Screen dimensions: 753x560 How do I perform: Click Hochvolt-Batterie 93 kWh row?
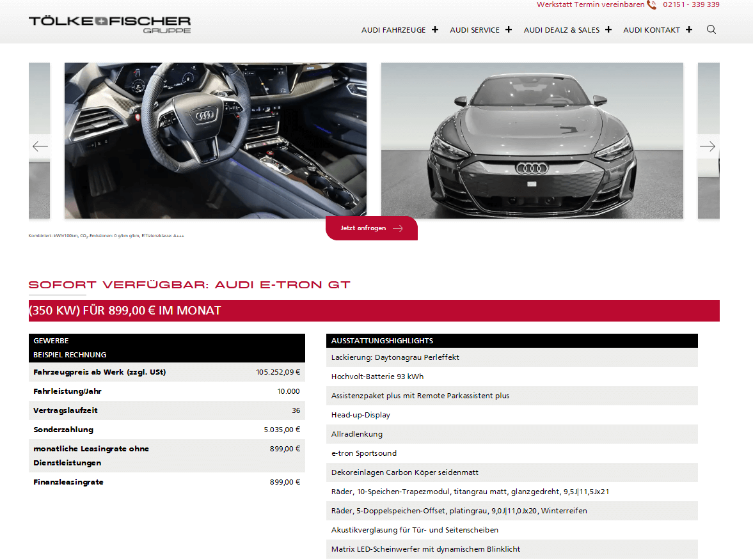pyautogui.click(x=512, y=377)
